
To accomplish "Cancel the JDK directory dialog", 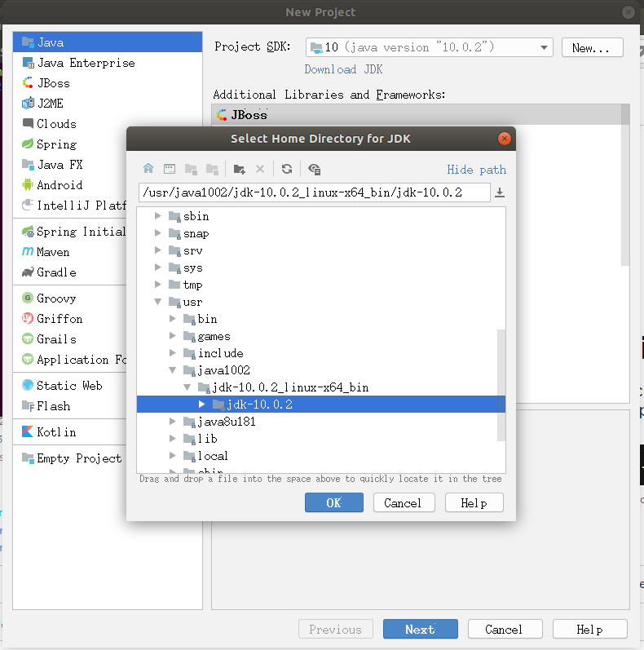I will 404,502.
